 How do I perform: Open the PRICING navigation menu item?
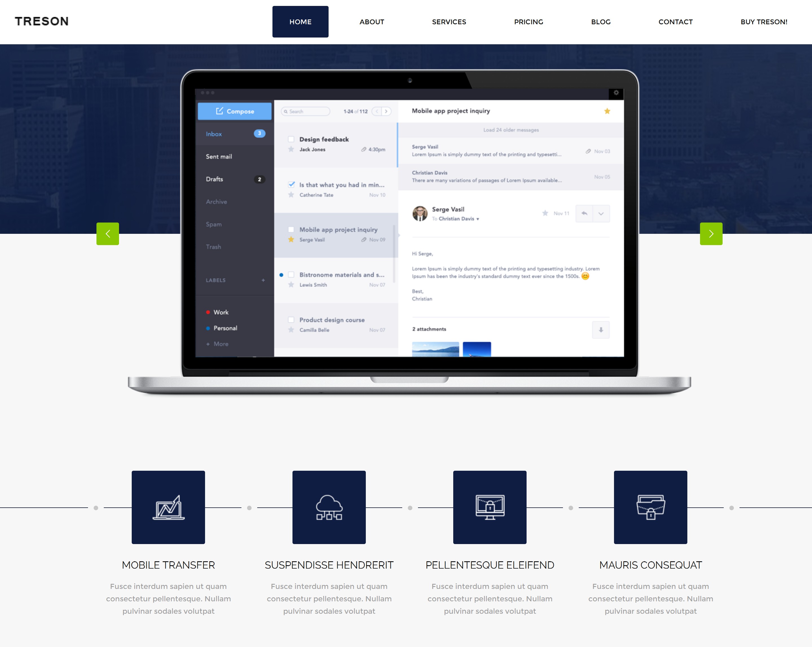tap(529, 21)
